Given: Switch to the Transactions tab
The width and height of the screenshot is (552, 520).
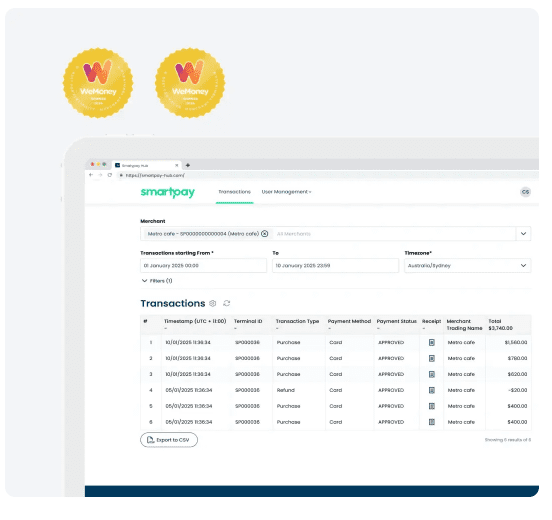Looking at the screenshot, I should coord(234,192).
